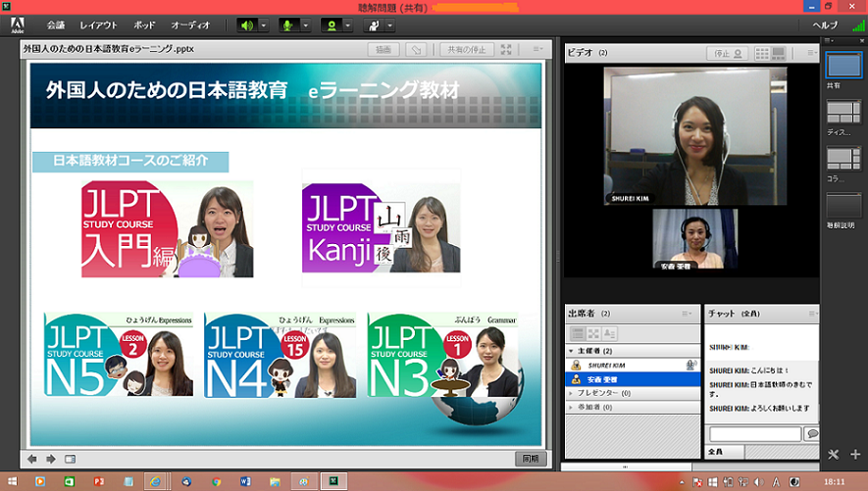Viewport: 868px width, 491px height.
Task: Toggle the webcam icon in toolbar
Action: 332,25
